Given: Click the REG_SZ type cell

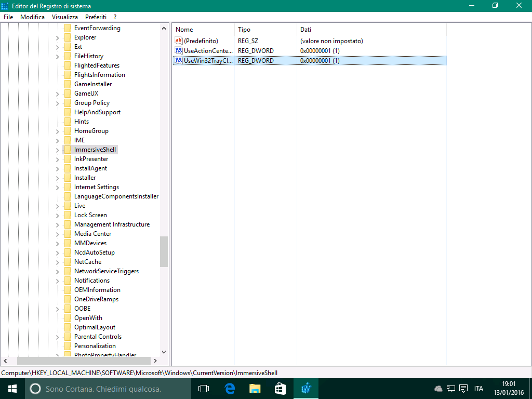Looking at the screenshot, I should (248, 41).
